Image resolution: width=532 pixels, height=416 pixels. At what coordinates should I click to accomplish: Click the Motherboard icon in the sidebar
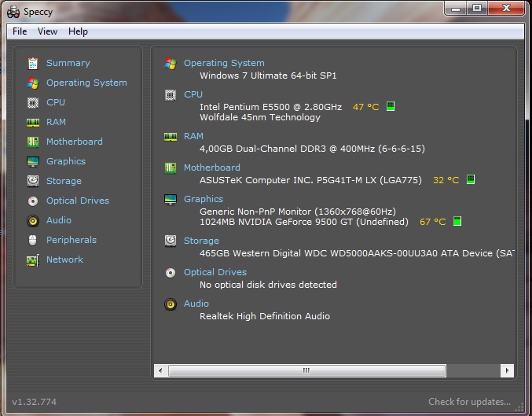click(x=33, y=142)
